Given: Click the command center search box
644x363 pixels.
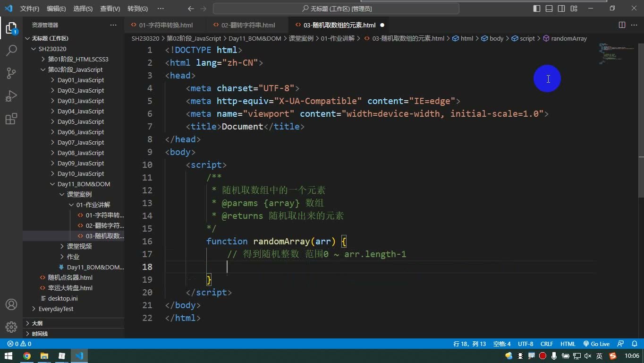Looking at the screenshot, I should (x=336, y=9).
